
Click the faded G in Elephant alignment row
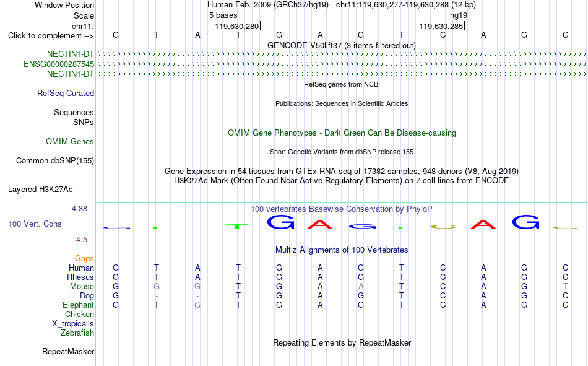(197, 305)
